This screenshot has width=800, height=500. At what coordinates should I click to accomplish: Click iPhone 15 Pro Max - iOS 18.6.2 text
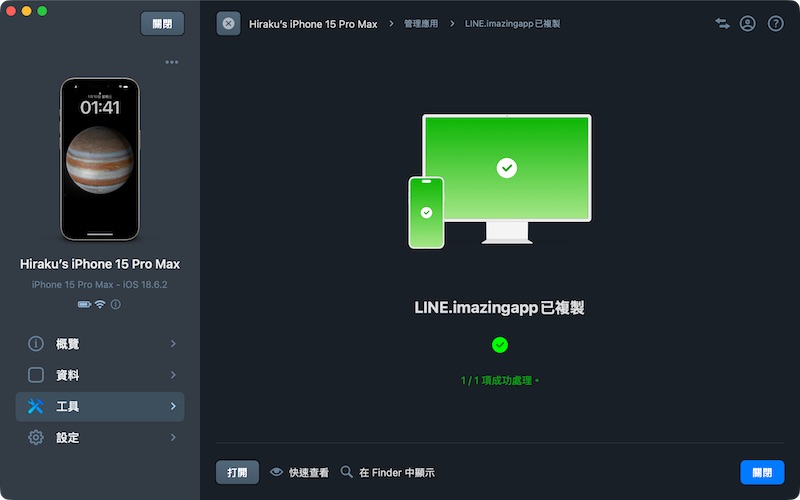point(99,285)
